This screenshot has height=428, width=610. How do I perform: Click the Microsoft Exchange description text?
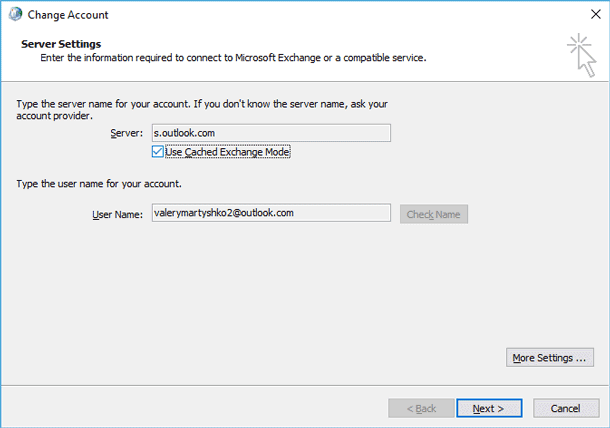coord(233,58)
